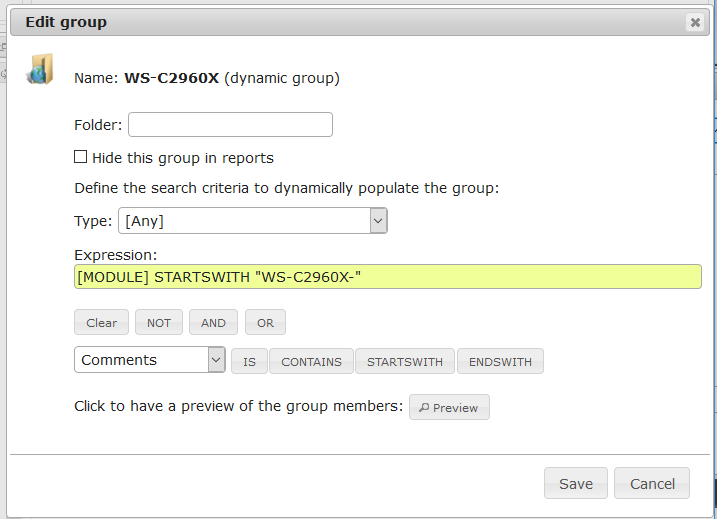Click the IS operator button

249,361
